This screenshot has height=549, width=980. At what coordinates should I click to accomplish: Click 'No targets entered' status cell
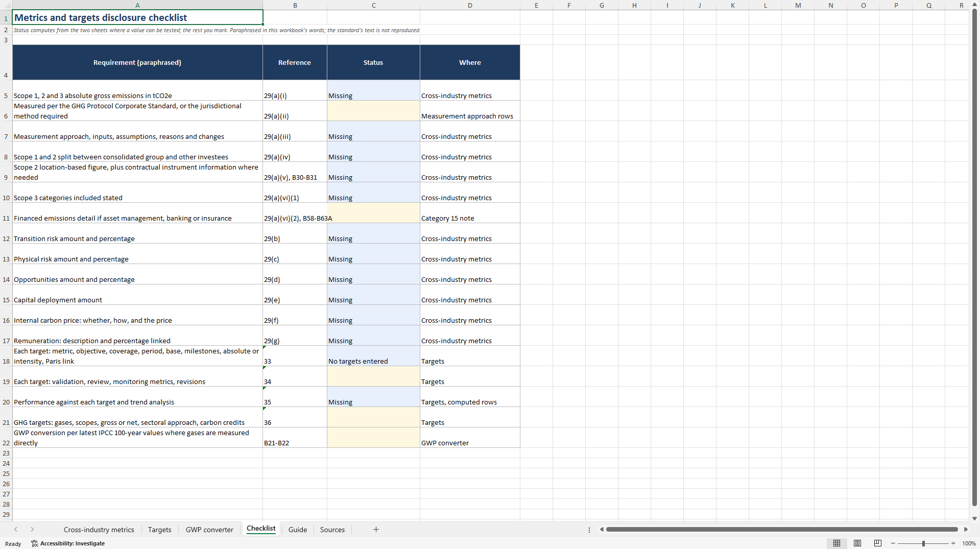[x=373, y=356]
